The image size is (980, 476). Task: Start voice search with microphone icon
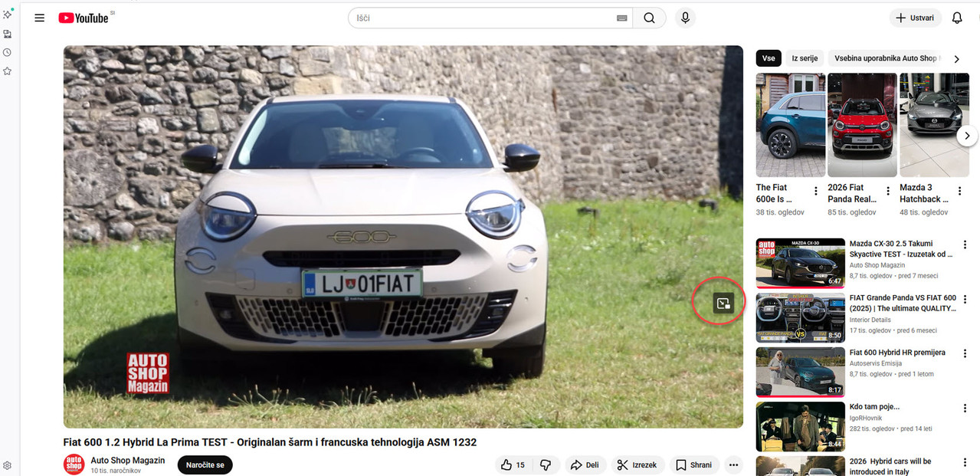[x=685, y=18]
